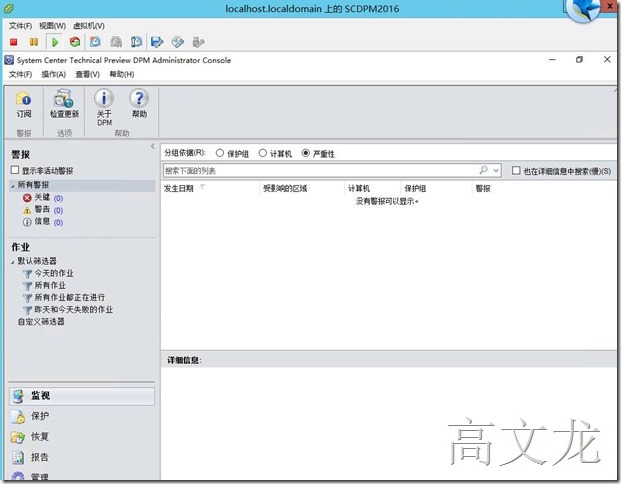Click the search magnifier icon

click(x=483, y=170)
